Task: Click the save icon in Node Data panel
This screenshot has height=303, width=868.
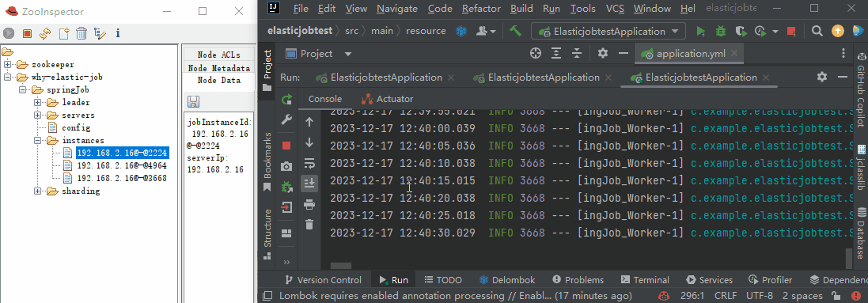Action: 193,101
